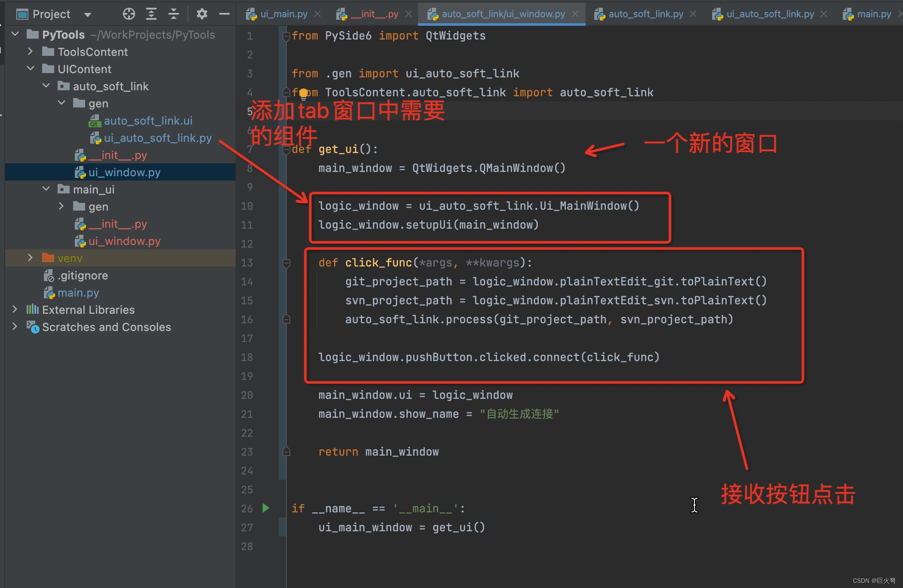Click line number 18 in the gutter
The width and height of the screenshot is (903, 588).
[x=247, y=357]
